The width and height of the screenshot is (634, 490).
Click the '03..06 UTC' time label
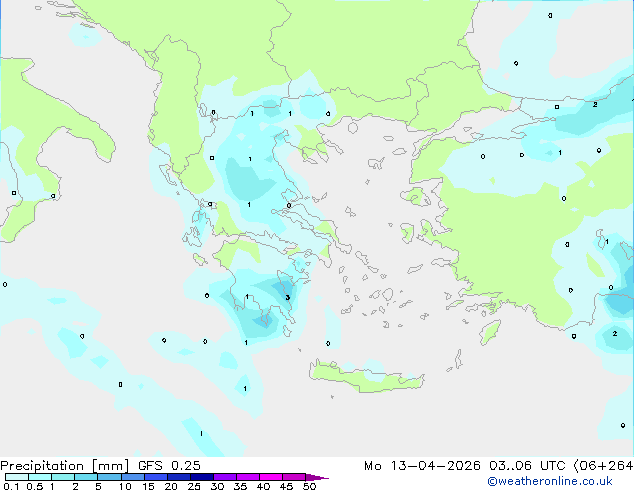[526, 466]
